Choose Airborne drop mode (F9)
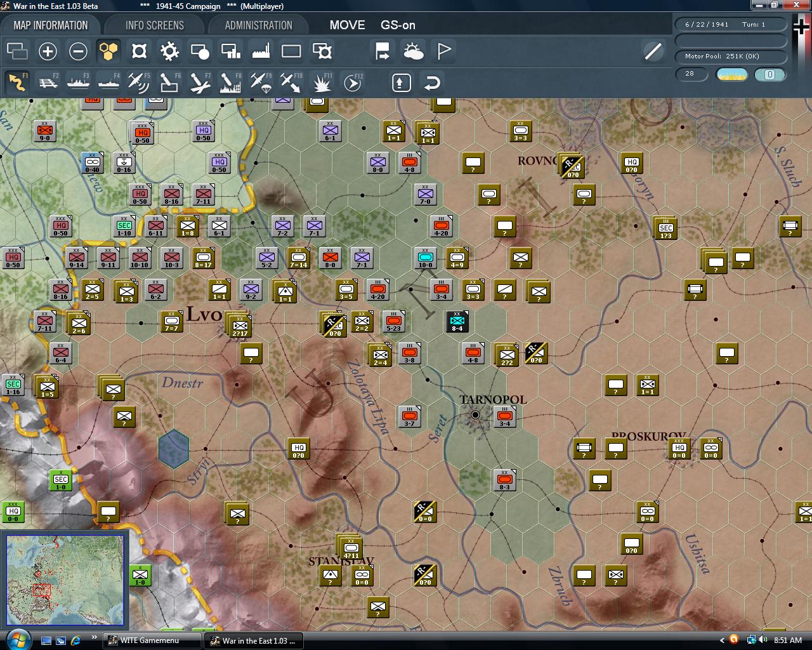The image size is (812, 650). [x=259, y=82]
